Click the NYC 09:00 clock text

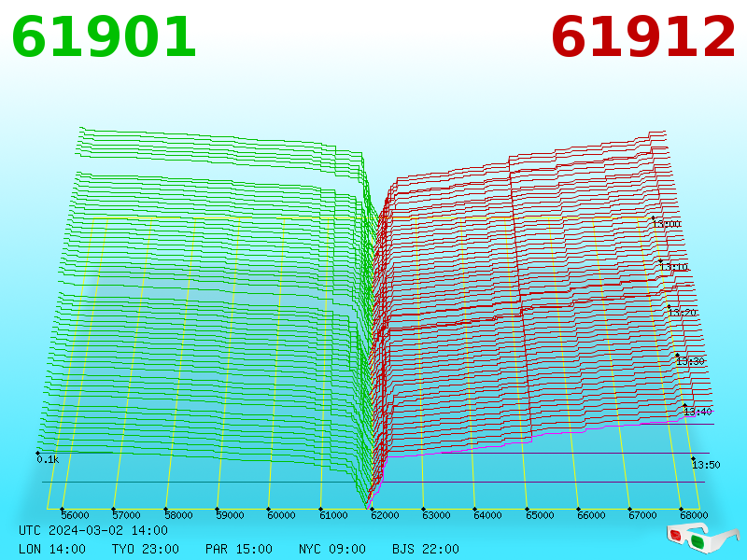(x=332, y=549)
